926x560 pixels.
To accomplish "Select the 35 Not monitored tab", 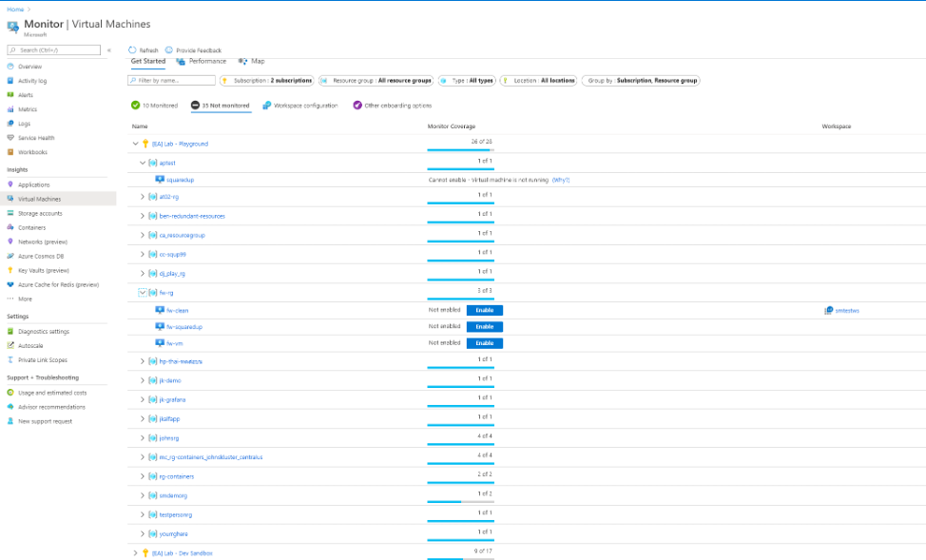I will pyautogui.click(x=221, y=106).
